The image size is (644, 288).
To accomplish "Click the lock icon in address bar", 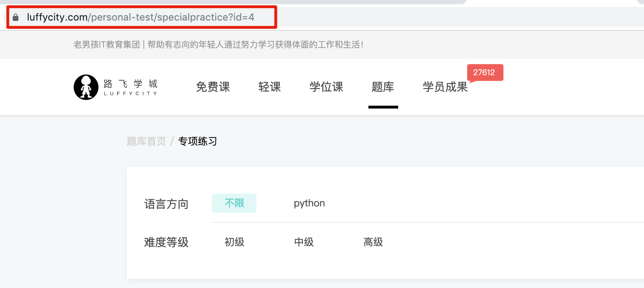I will pos(16,17).
